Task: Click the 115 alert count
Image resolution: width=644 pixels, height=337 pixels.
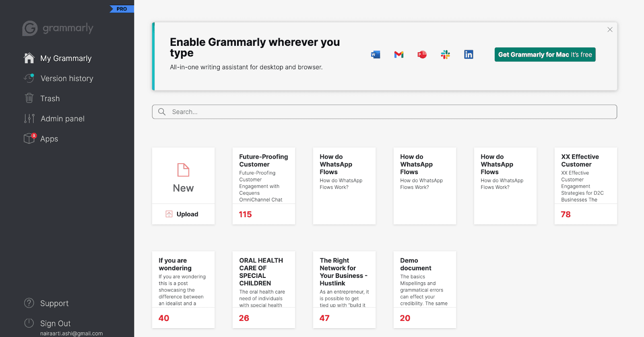Action: 245,214
